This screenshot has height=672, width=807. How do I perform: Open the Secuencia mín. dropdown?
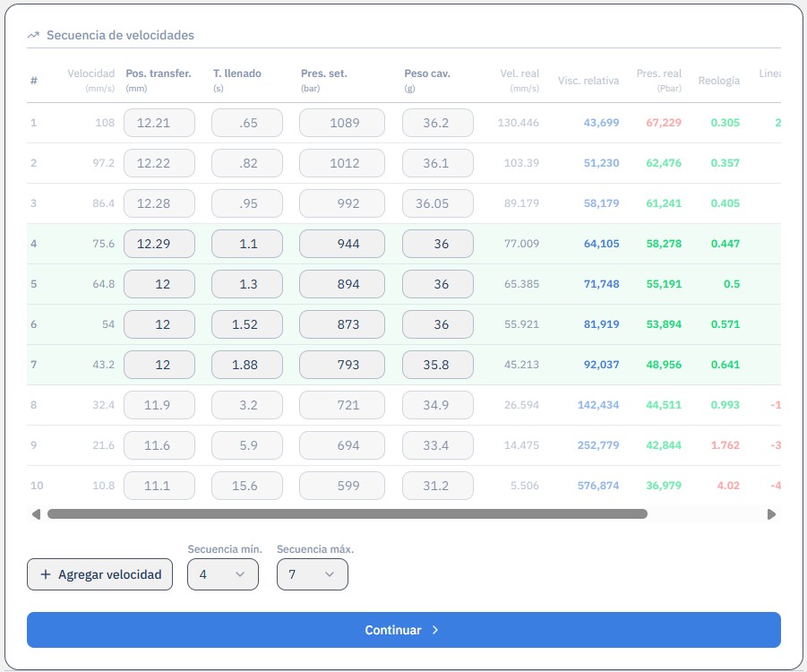[223, 574]
